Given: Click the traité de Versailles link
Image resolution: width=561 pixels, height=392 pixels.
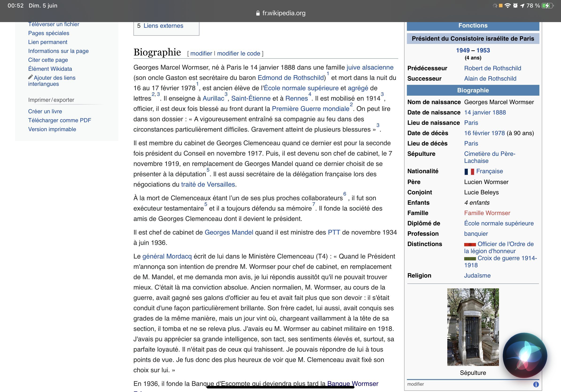Looking at the screenshot, I should (208, 184).
